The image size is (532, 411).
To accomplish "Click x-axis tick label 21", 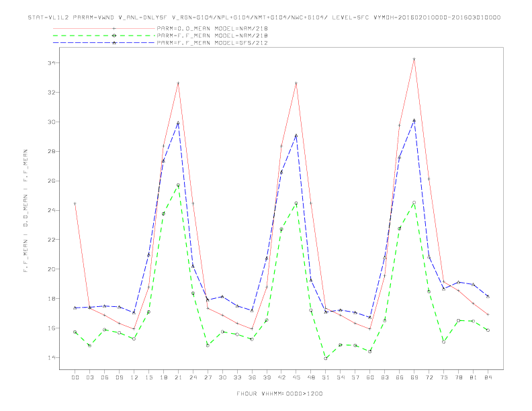I will (178, 377).
